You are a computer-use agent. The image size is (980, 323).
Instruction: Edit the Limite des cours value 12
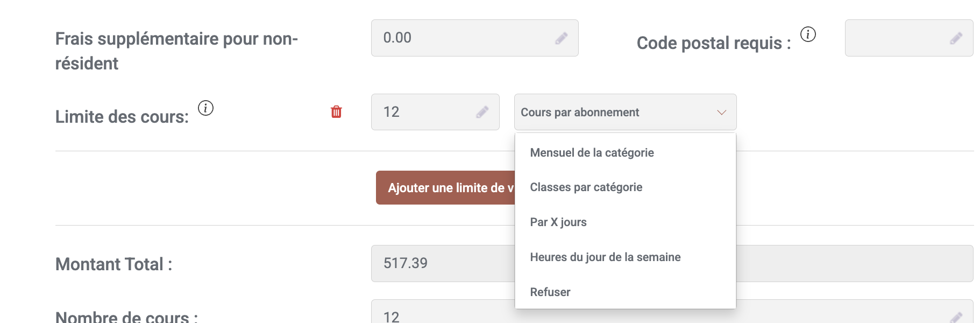click(425, 112)
